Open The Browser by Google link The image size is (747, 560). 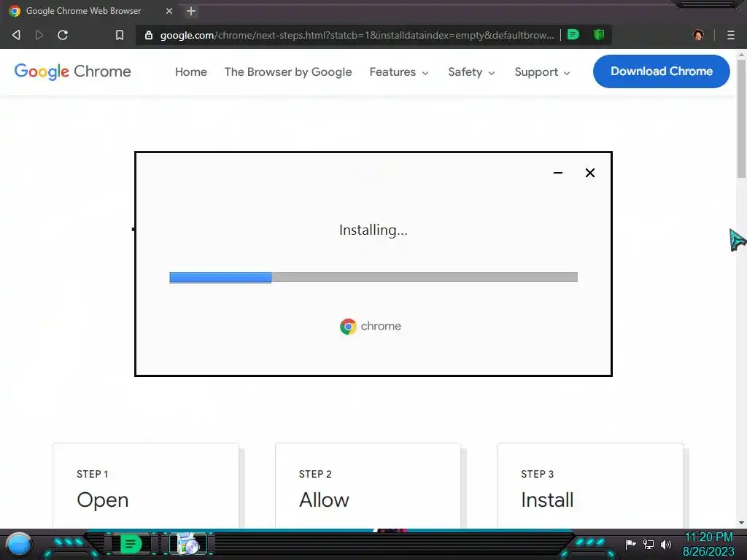point(288,72)
